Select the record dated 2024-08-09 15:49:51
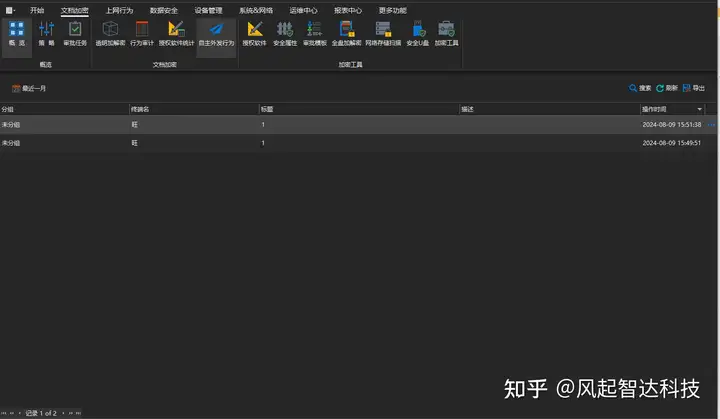 [358, 143]
